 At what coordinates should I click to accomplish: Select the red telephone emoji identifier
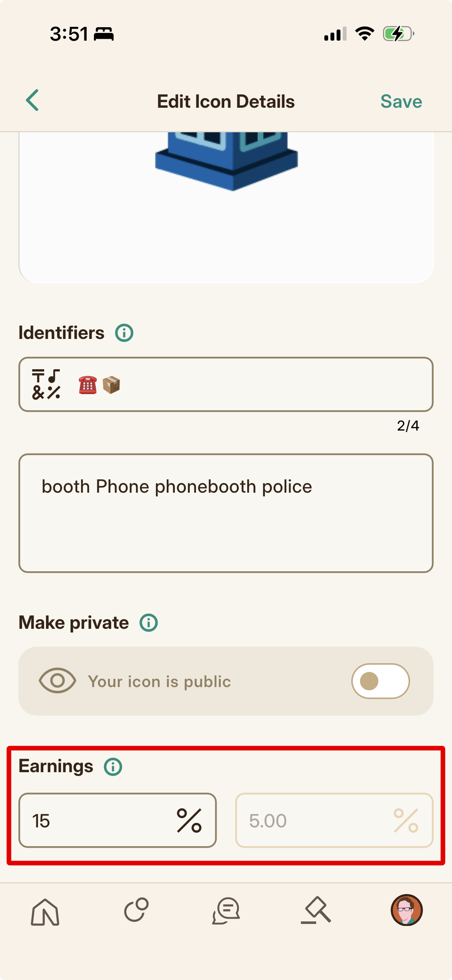point(88,385)
